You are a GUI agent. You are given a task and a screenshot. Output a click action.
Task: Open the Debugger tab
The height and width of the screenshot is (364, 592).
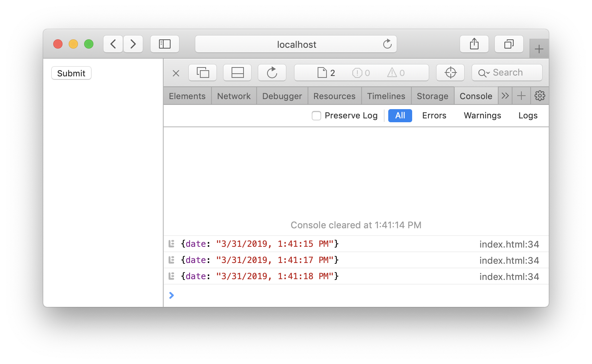pos(282,96)
